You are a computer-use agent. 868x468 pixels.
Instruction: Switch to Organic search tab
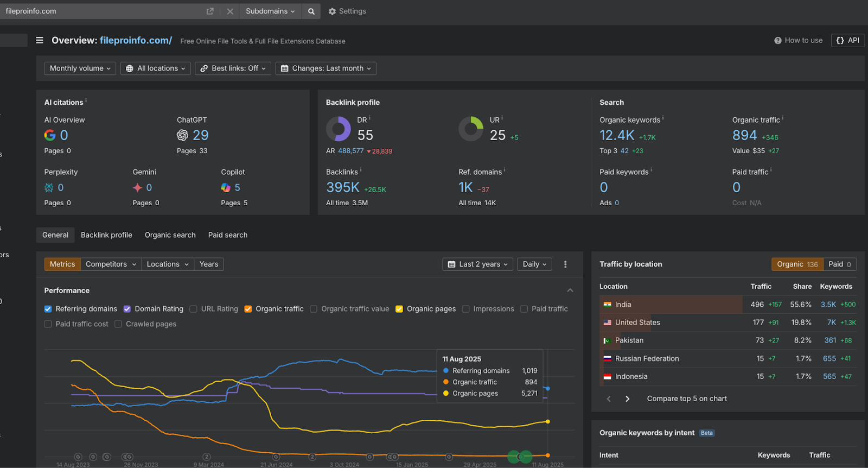170,235
